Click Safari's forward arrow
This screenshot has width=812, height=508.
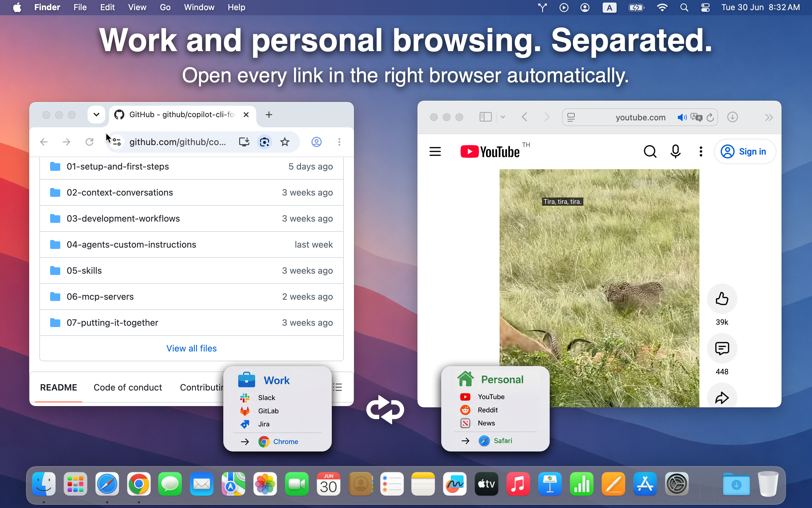pos(547,117)
